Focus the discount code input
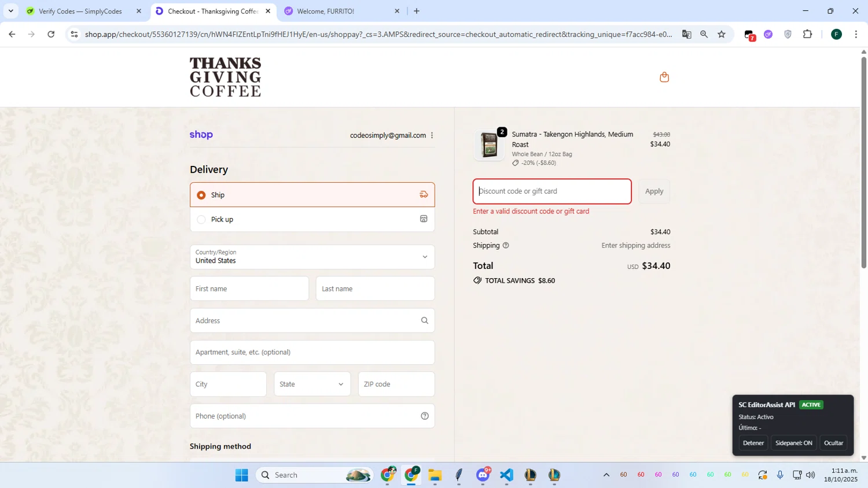868x488 pixels. pos(552,191)
